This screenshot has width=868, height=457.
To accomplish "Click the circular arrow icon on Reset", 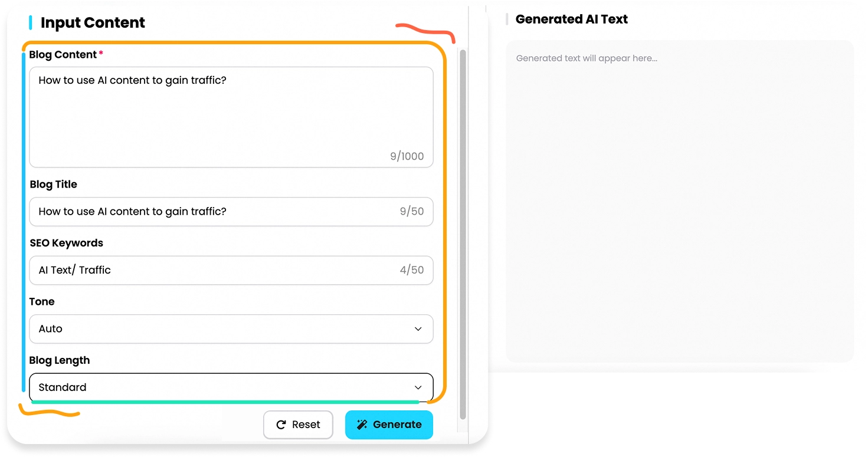I will 281,425.
